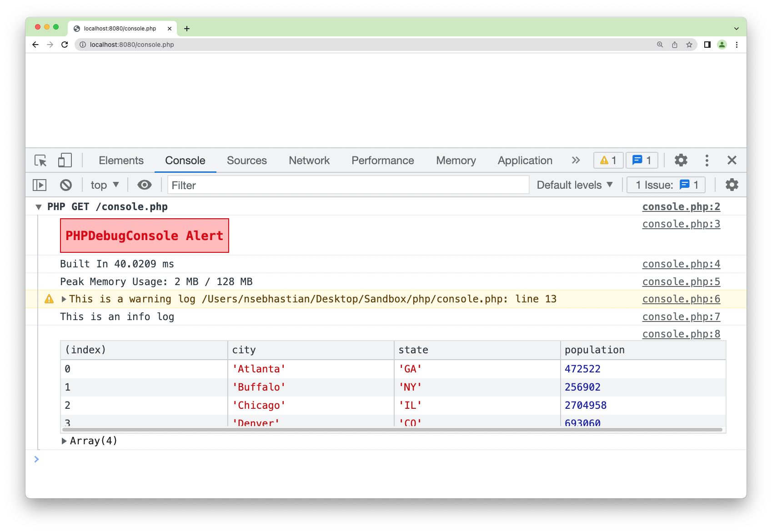772x532 pixels.
Task: Open DevTools settings gear
Action: click(681, 160)
